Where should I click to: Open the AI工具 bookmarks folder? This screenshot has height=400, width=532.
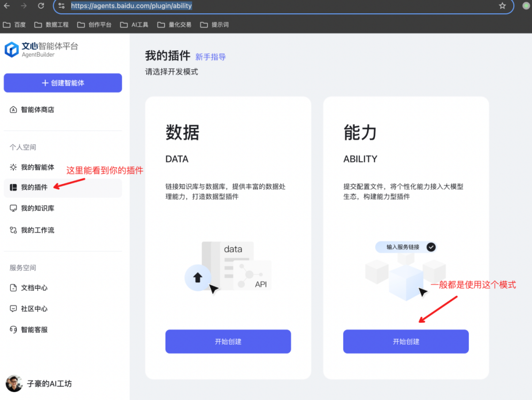pos(134,24)
